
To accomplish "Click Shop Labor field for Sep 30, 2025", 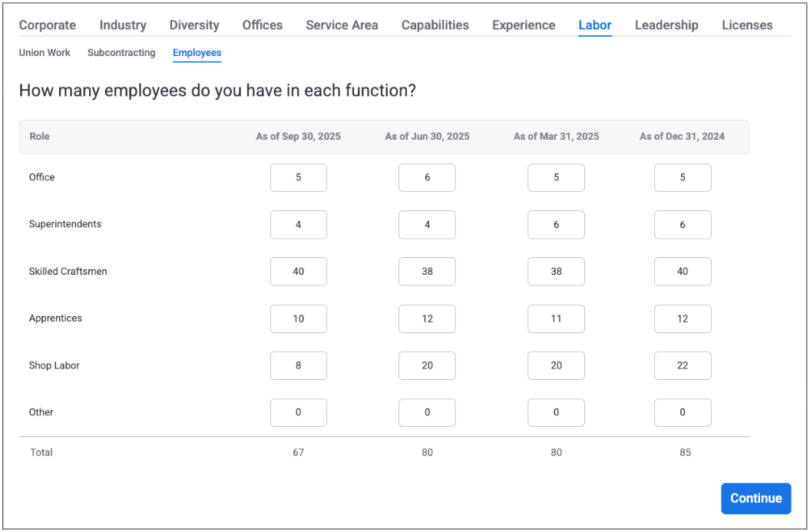I will tap(299, 366).
